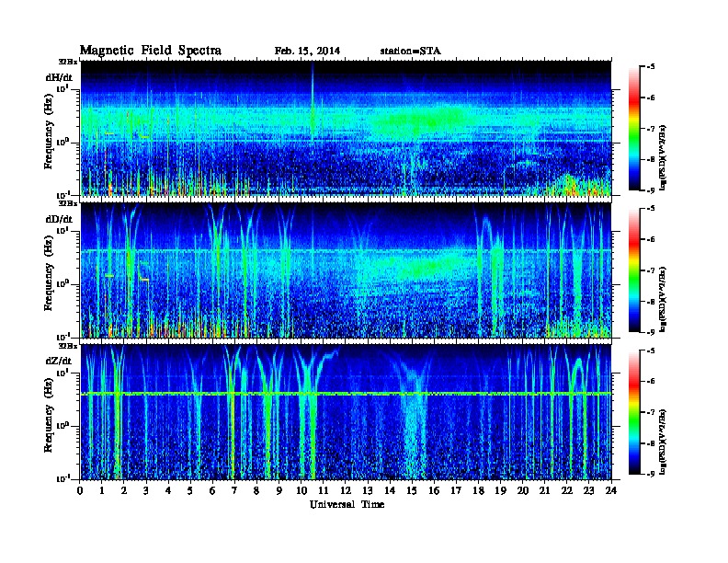Click hour 16 tick label on time axis
This screenshot has width=728, height=563.
(434, 490)
